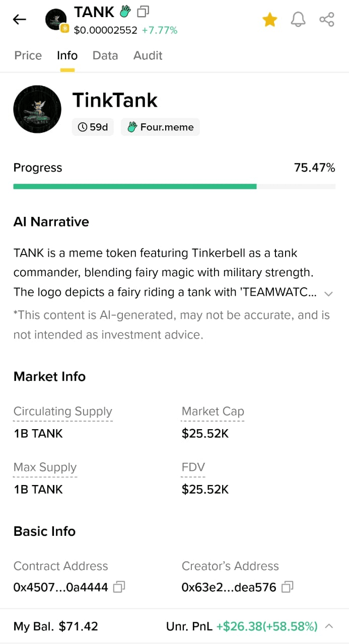This screenshot has width=349, height=644.
Task: Tap the FDV underlined label
Action: pyautogui.click(x=193, y=467)
